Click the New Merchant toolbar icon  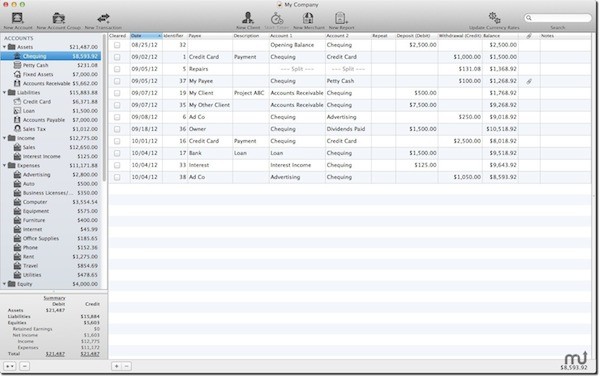308,18
